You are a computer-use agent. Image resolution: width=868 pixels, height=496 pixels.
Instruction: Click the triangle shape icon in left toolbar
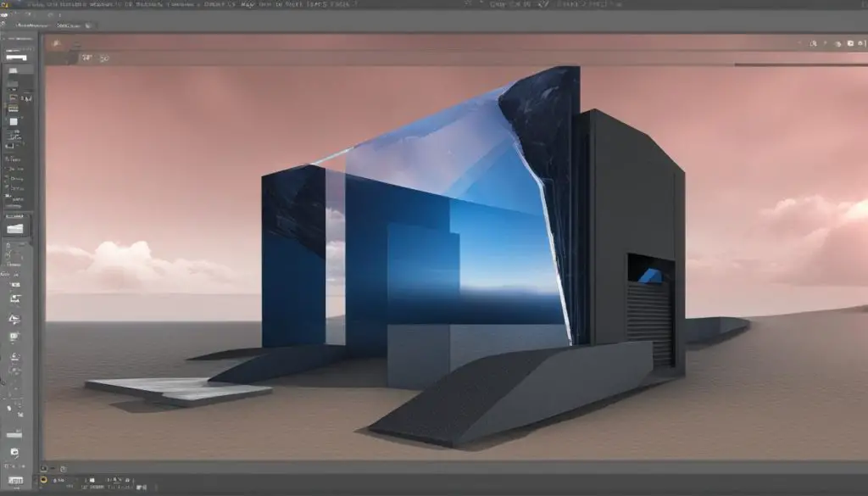click(14, 319)
